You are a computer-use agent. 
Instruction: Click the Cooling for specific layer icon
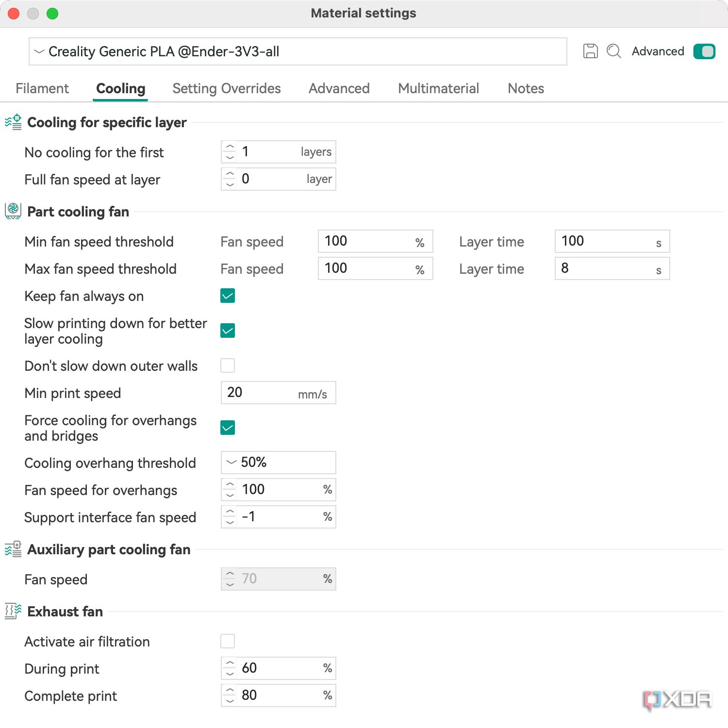(x=13, y=122)
